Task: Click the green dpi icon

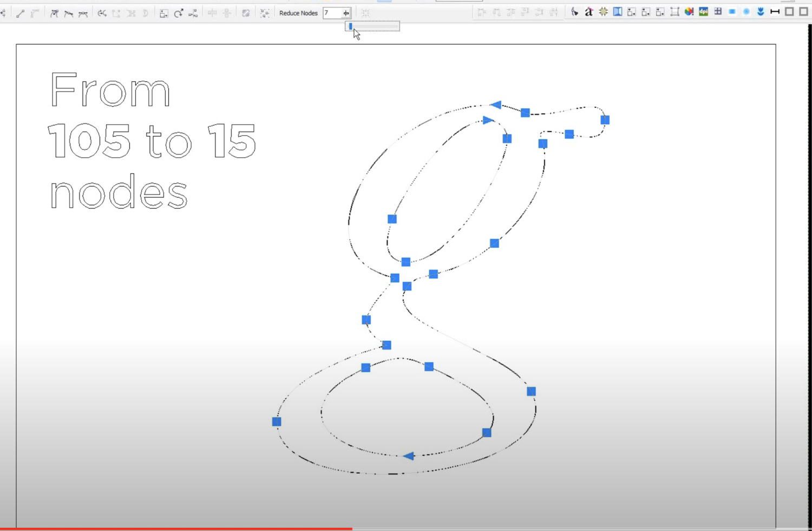Action: click(704, 11)
